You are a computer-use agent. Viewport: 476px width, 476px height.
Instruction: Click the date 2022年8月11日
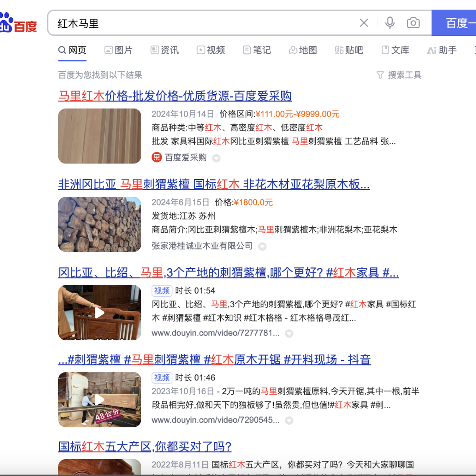coord(180,465)
